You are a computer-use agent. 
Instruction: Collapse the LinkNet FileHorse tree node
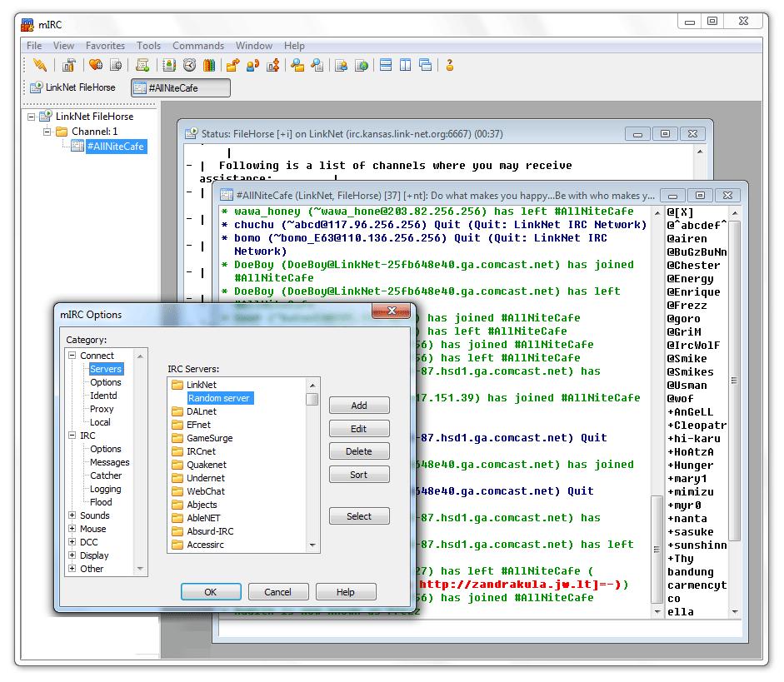[31, 117]
